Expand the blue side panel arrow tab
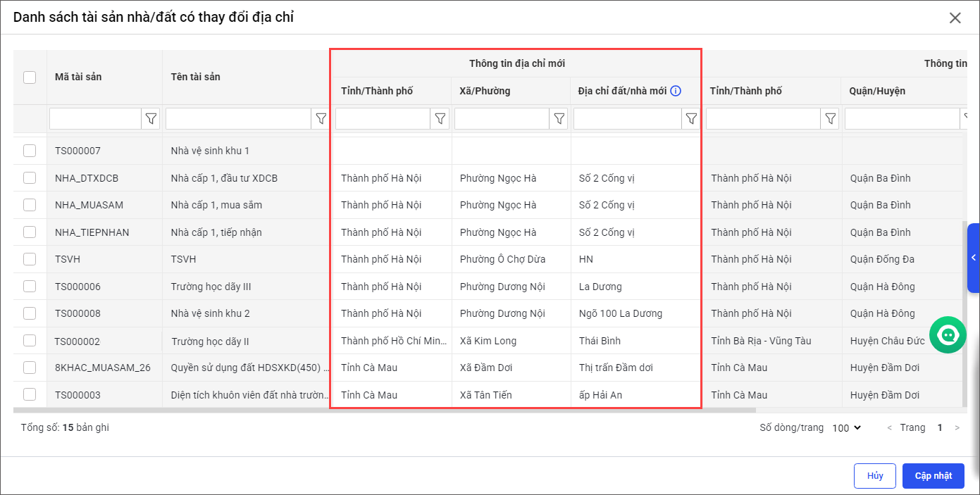Image resolution: width=980 pixels, height=495 pixels. tap(973, 258)
